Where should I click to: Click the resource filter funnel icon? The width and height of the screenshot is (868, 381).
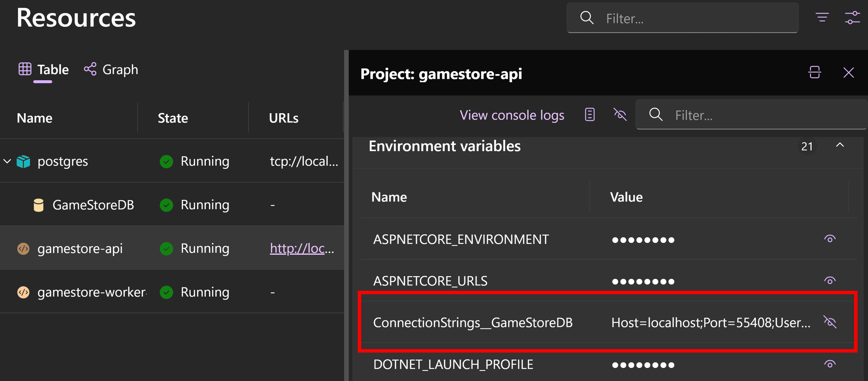coord(822,17)
